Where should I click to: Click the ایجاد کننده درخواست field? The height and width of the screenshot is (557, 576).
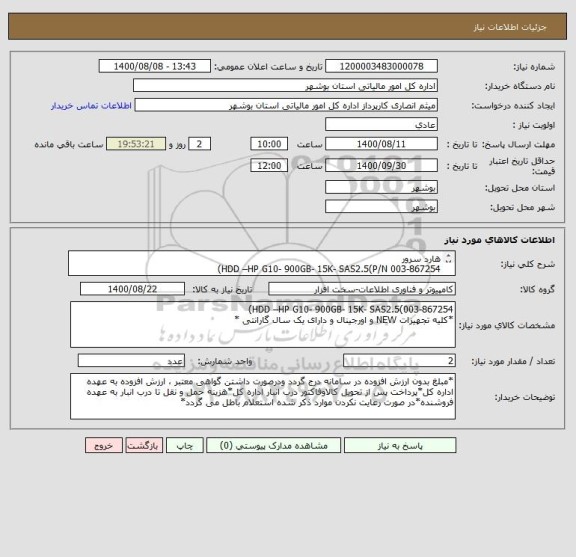tap(286, 105)
